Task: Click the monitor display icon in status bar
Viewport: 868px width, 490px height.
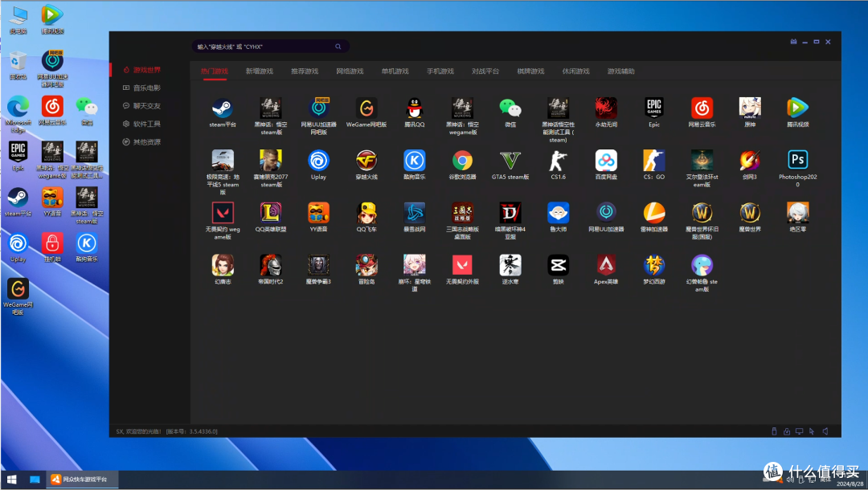Action: click(800, 431)
